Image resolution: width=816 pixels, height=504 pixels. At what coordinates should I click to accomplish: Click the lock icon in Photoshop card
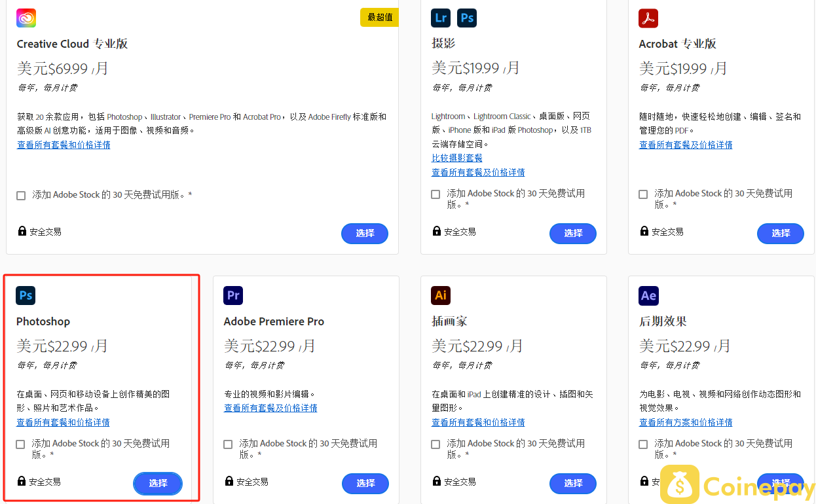(22, 481)
